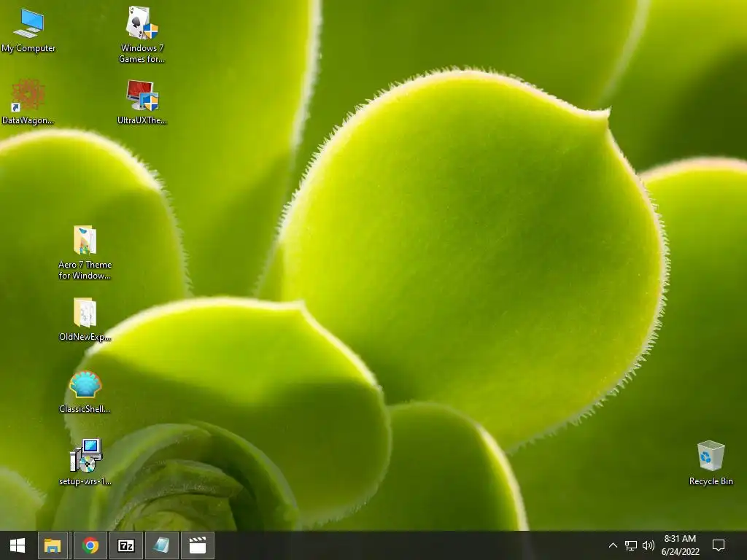Click the "UltraUXThe..." label text
This screenshot has width=747, height=560.
click(142, 120)
